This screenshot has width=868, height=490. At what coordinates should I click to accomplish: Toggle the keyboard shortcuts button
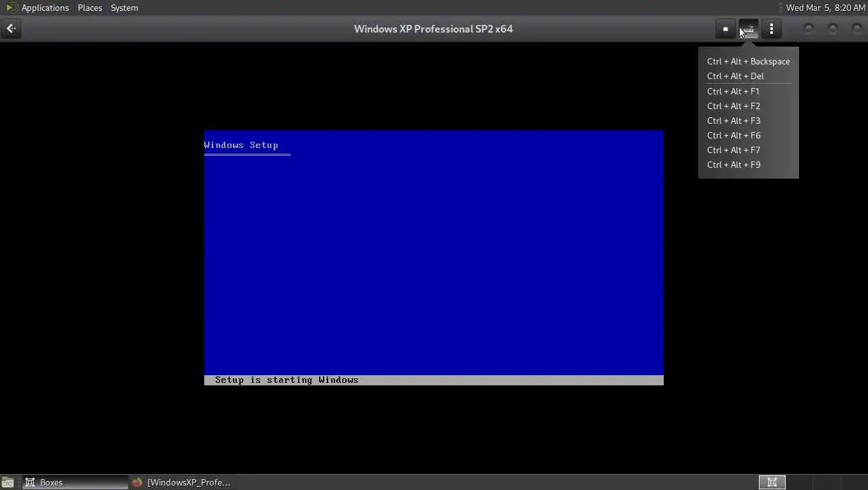coord(749,29)
